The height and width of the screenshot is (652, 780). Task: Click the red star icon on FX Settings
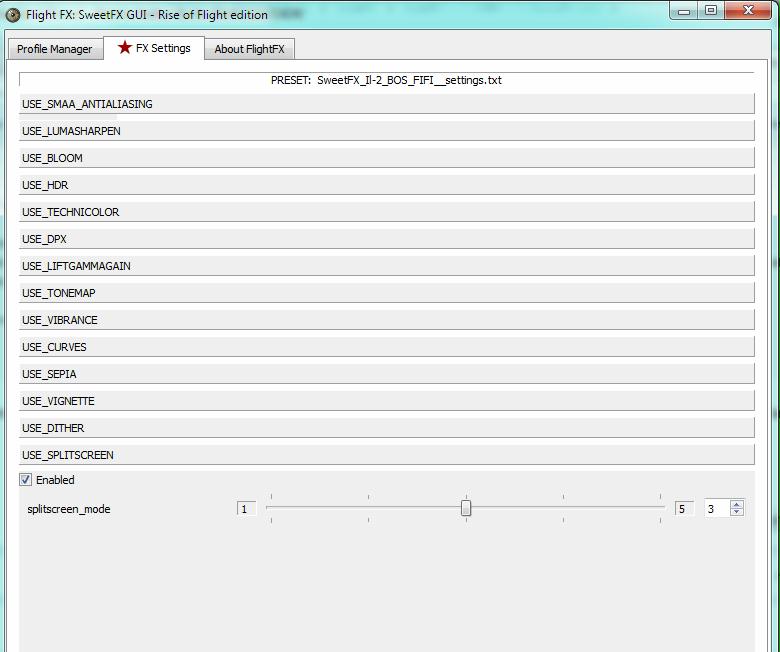[124, 47]
